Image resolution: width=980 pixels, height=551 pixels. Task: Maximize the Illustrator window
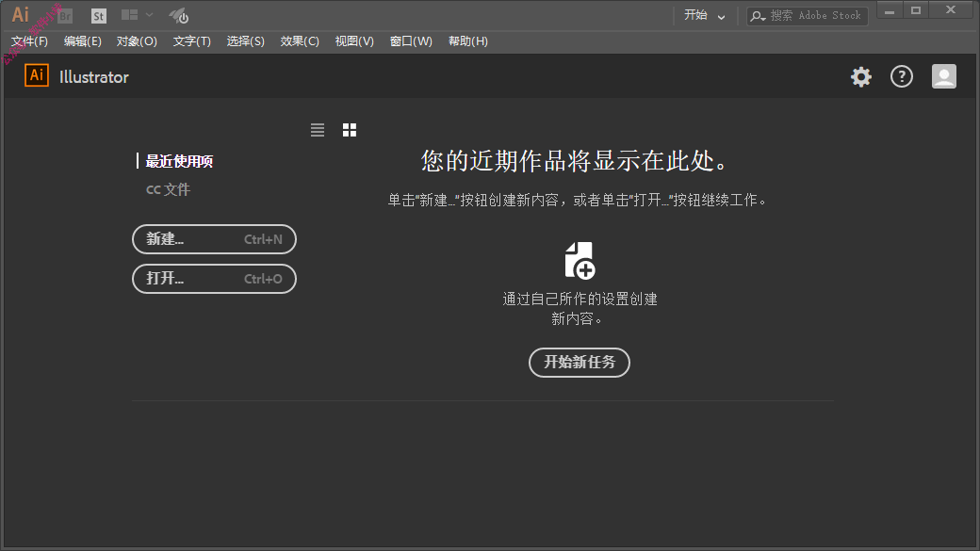pos(916,10)
